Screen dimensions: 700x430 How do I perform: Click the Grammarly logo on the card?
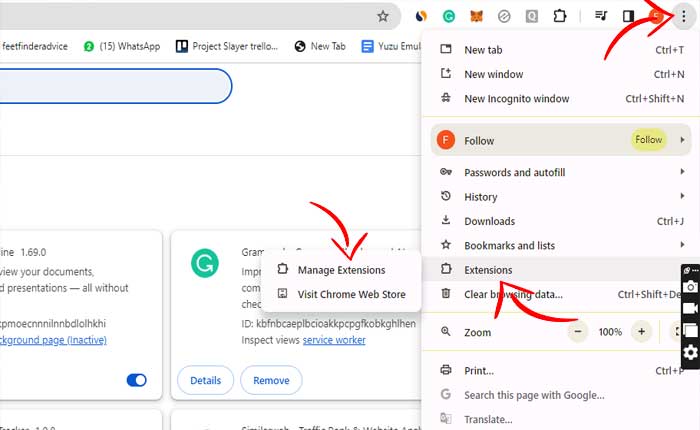click(x=205, y=263)
